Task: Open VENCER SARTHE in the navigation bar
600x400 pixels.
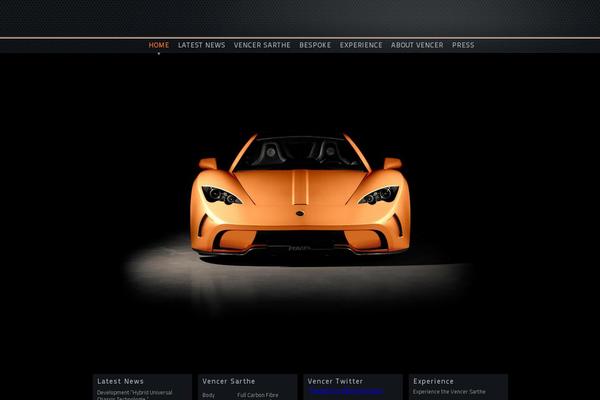Action: coord(262,45)
